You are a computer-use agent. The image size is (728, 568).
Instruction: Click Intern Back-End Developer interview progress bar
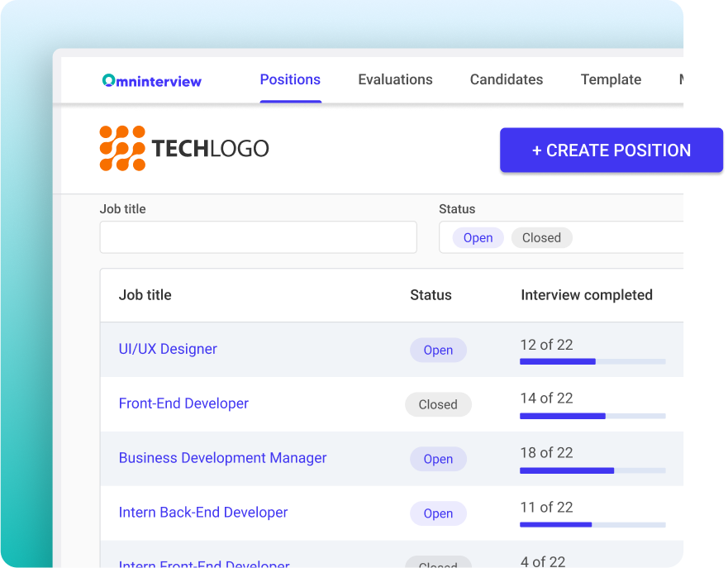(592, 525)
